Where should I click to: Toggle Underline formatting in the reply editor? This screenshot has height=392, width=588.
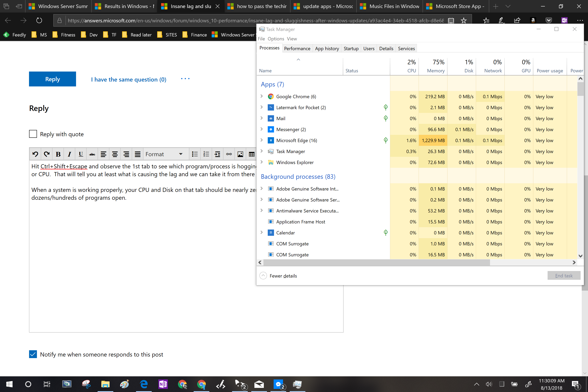(x=81, y=154)
